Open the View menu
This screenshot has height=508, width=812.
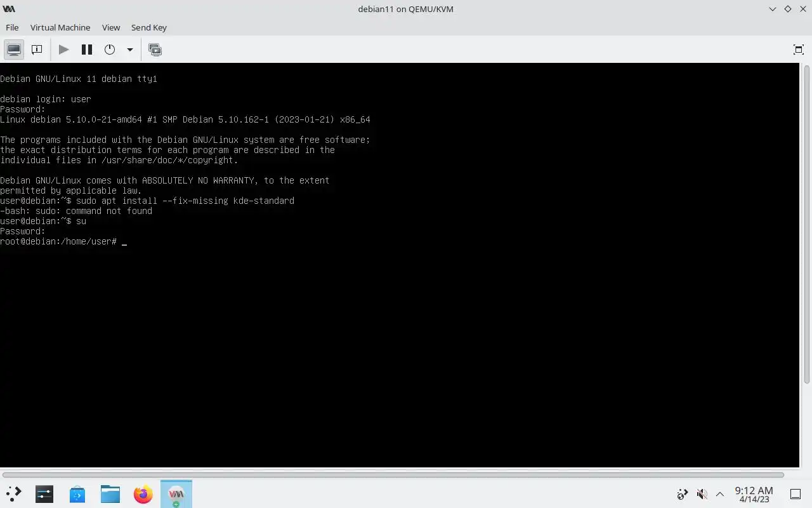[111, 27]
